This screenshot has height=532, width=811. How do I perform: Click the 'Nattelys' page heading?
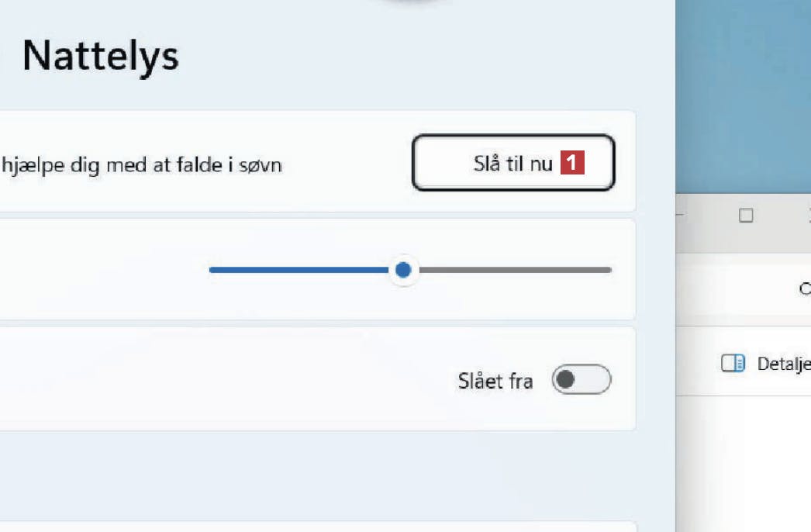(x=101, y=56)
